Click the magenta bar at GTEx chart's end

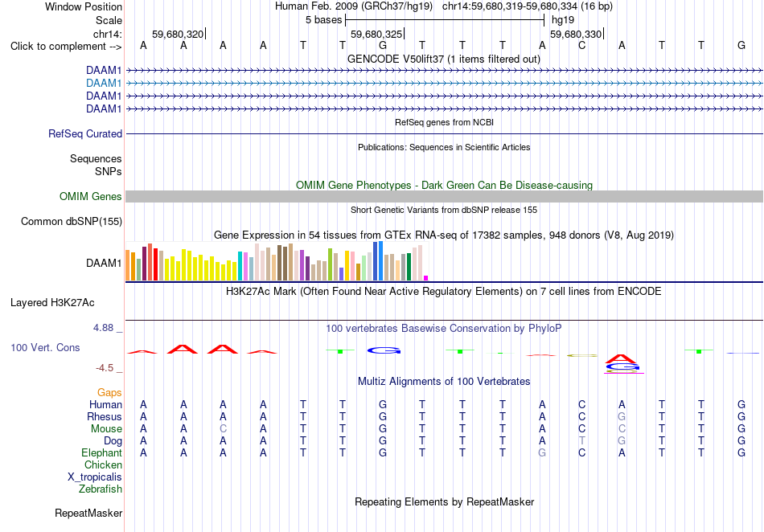pos(426,278)
